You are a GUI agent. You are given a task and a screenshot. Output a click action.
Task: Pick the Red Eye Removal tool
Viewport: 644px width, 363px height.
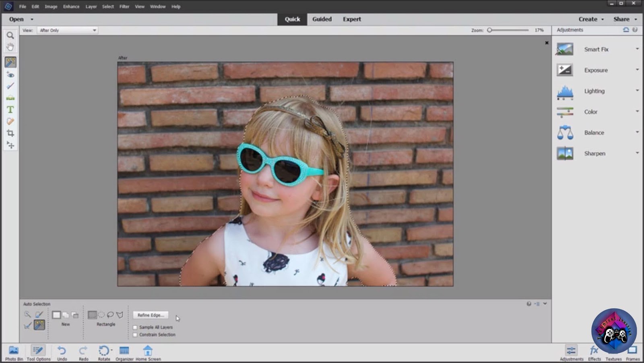(10, 75)
